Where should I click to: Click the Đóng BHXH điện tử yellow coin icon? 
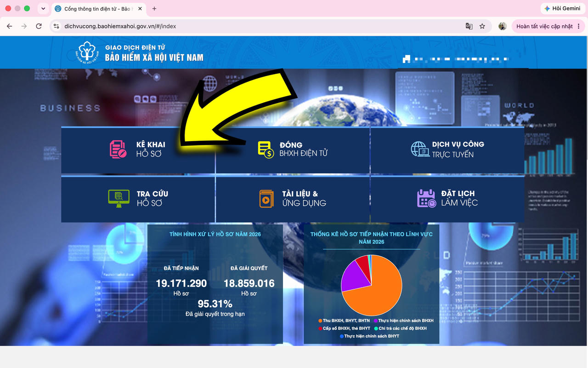click(266, 149)
